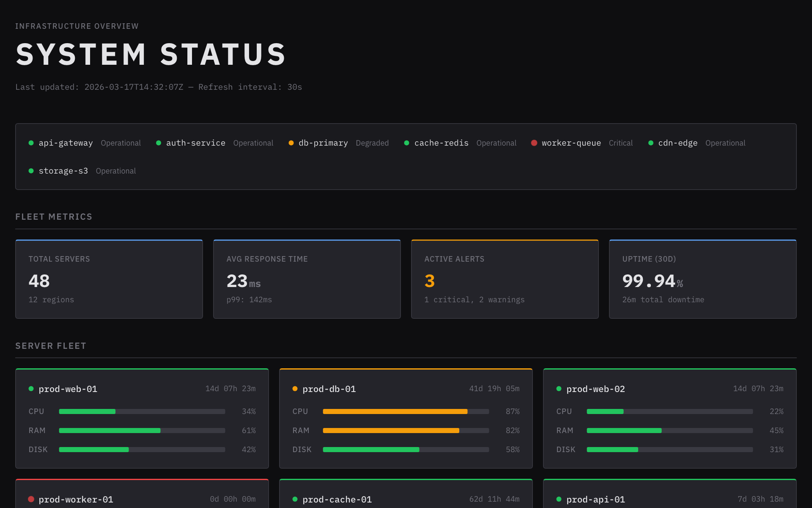Screen dimensions: 812x508
Task: Click the green status dot on prod-web-01
Action: pyautogui.click(x=31, y=389)
